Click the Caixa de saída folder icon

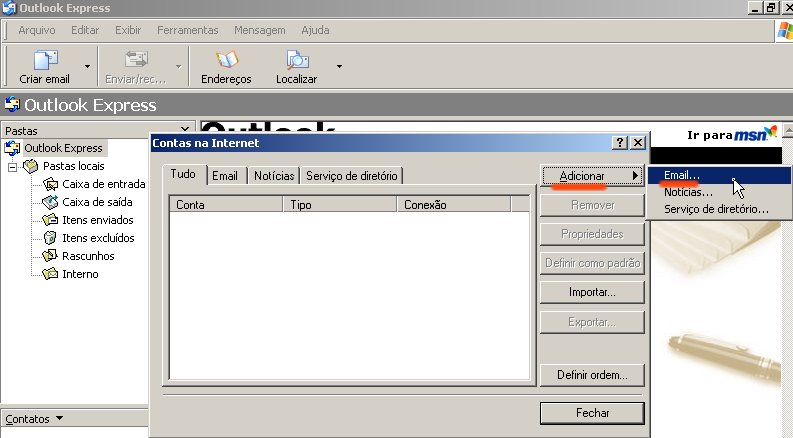[x=50, y=202]
